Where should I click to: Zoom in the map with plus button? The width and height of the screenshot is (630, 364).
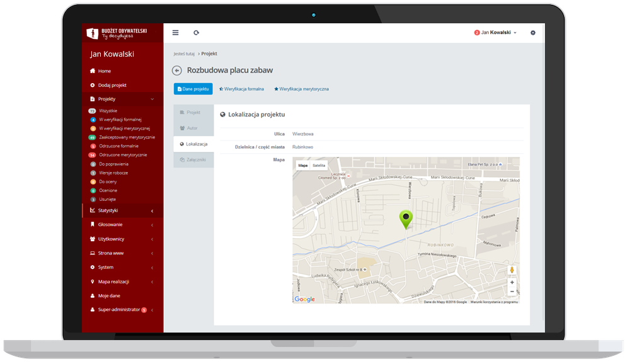coord(512,282)
